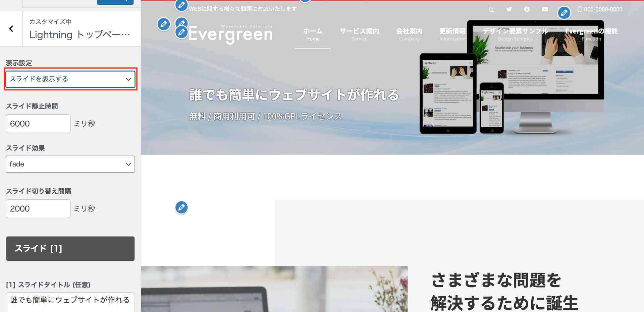Click the 更新情報 Information menu item

pos(452,35)
